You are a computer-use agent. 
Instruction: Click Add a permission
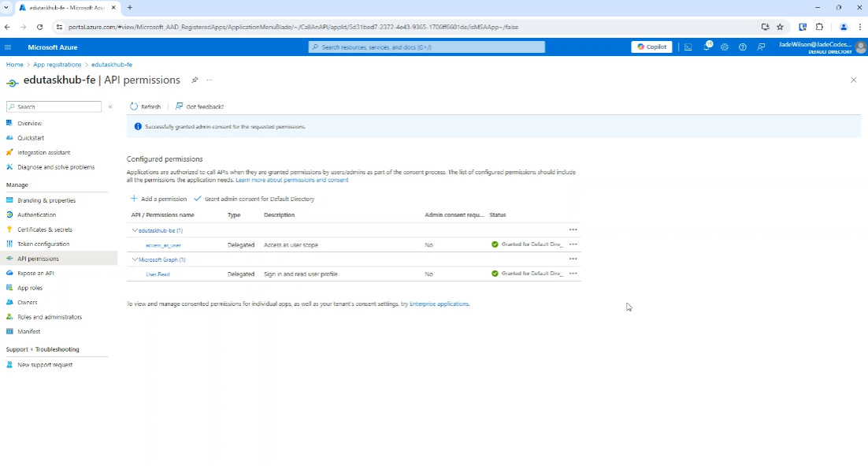pyautogui.click(x=158, y=199)
